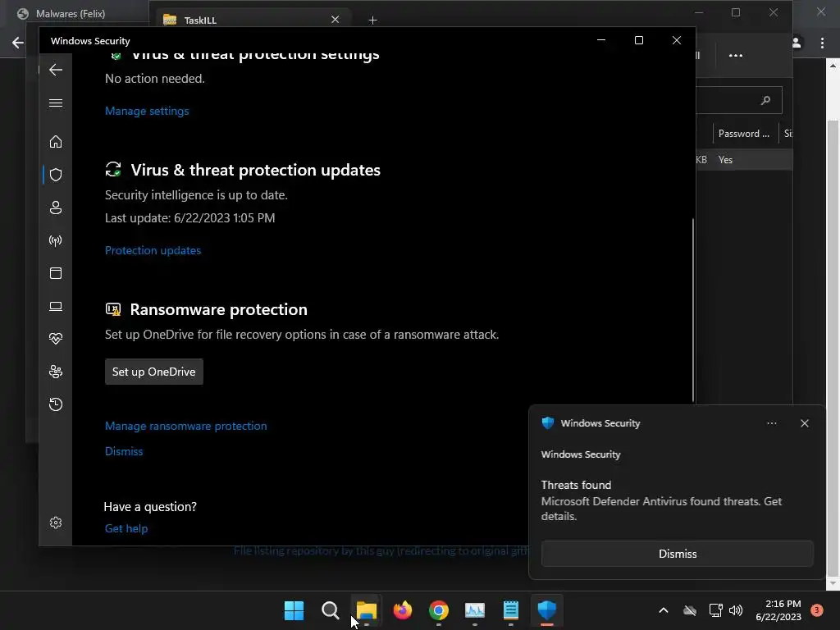This screenshot has height=630, width=840.
Task: Show hidden system tray icons
Action: (x=663, y=610)
